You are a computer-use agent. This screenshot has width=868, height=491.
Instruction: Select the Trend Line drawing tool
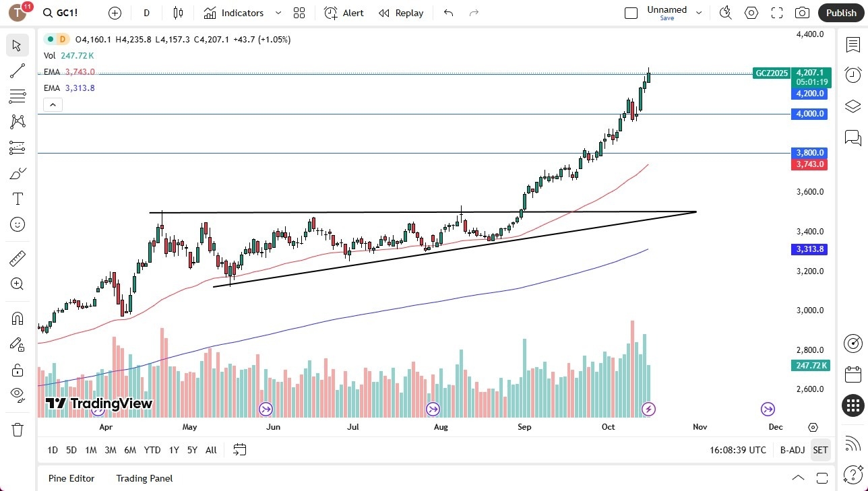18,71
